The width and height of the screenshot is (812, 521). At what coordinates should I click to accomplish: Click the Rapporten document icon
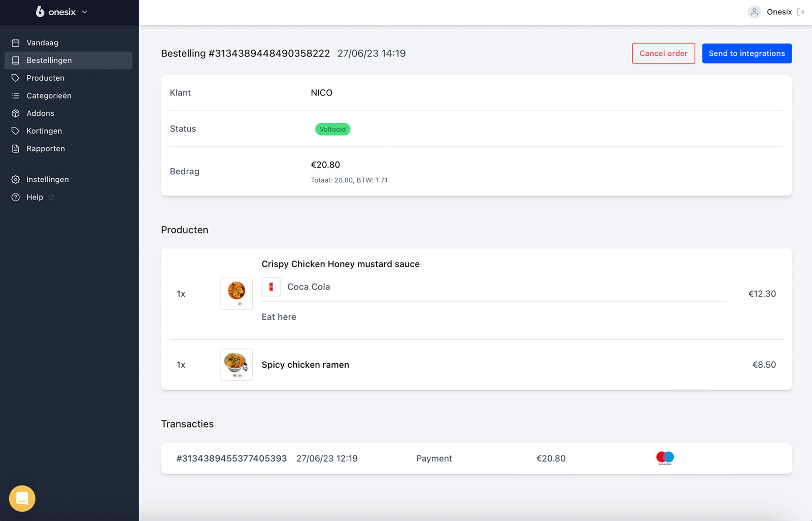click(x=15, y=148)
